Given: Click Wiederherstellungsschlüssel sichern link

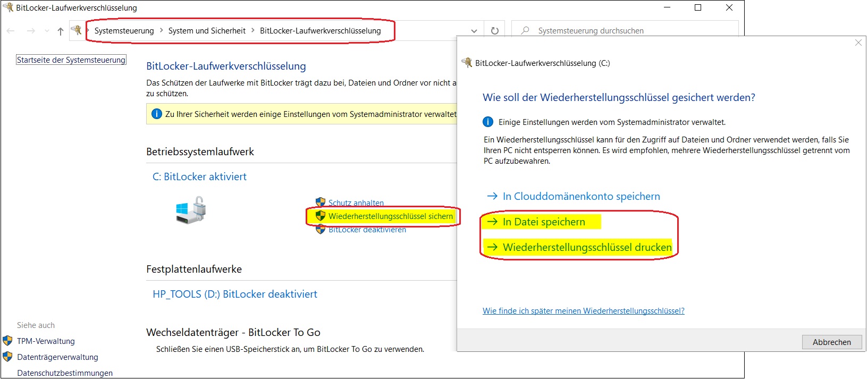Looking at the screenshot, I should tap(390, 216).
